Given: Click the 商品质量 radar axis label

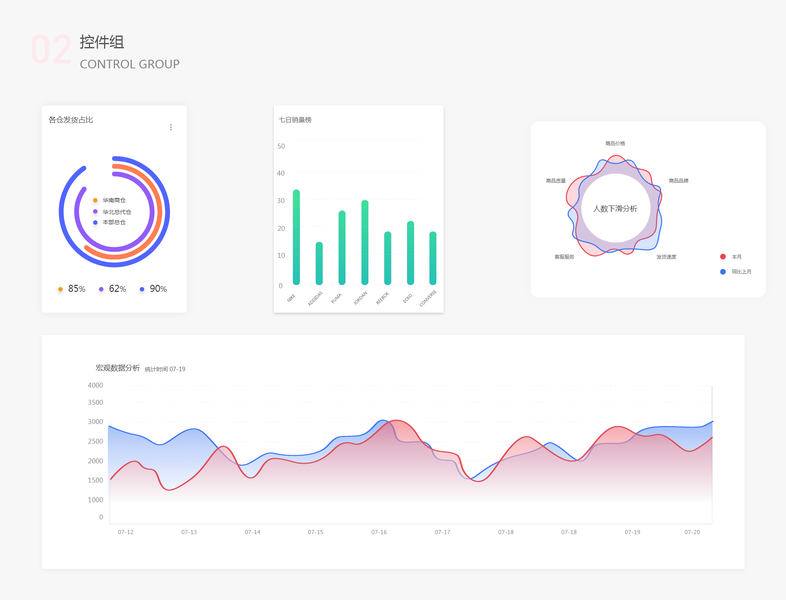Looking at the screenshot, I should tap(556, 180).
